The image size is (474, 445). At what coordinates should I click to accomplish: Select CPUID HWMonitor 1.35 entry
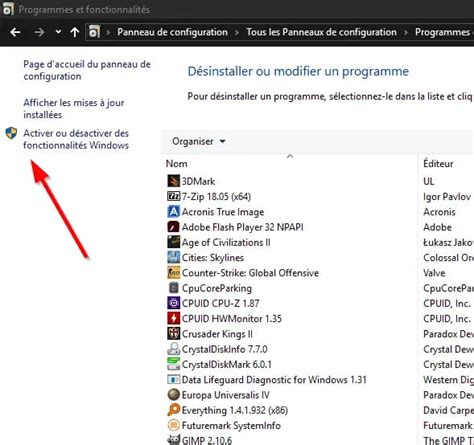coord(232,319)
